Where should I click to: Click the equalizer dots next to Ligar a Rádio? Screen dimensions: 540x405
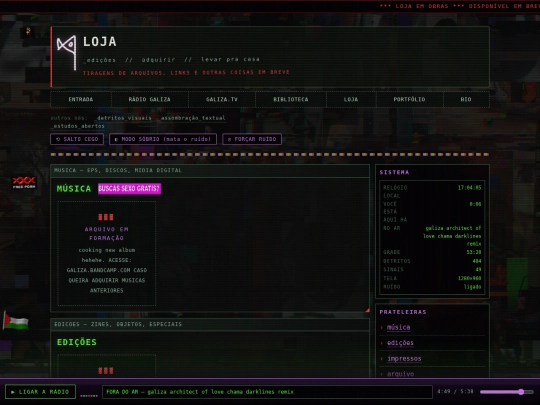tap(89, 395)
